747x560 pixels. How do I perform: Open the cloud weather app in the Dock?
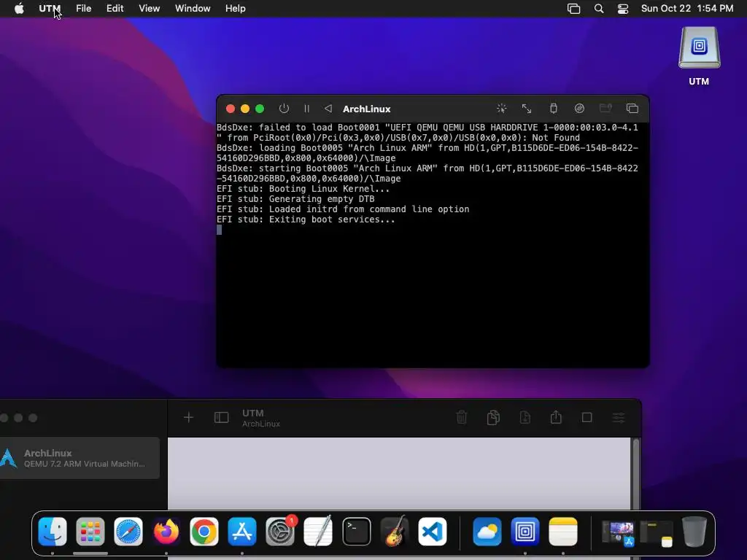click(x=487, y=531)
